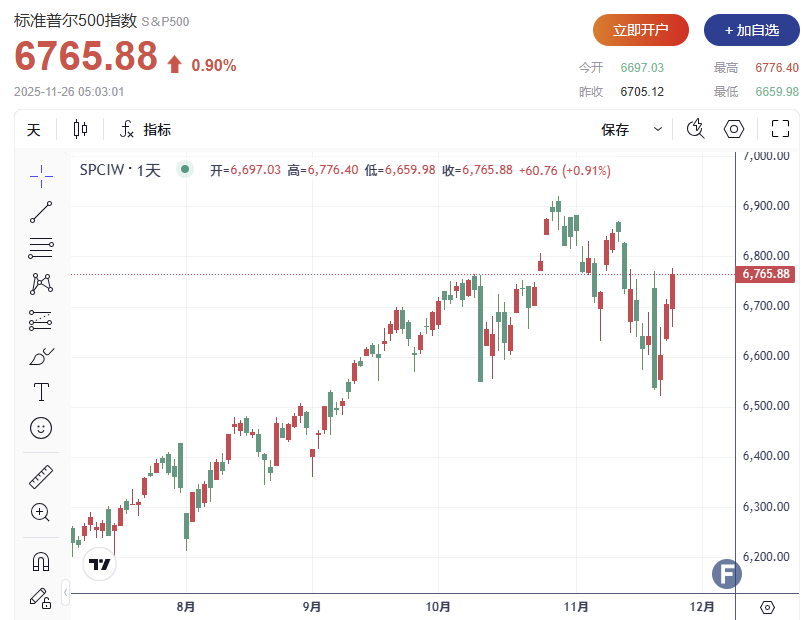806x620 pixels.
Task: Open the emoji icons tool
Action: coord(41,427)
